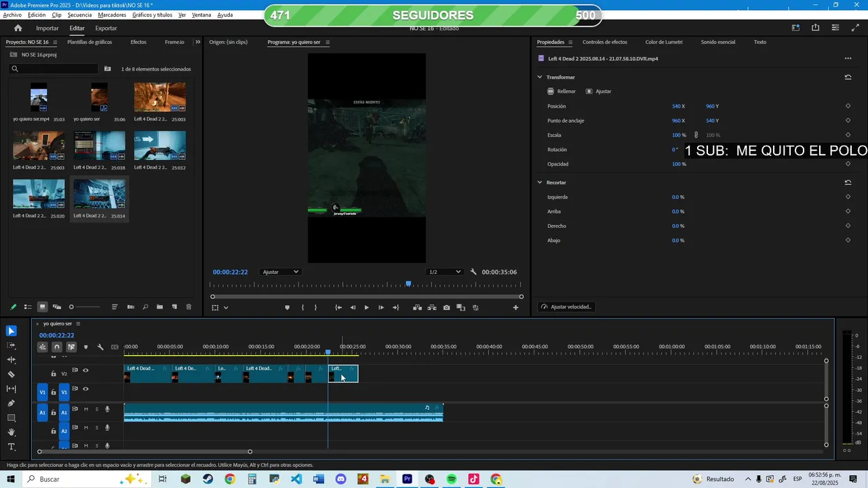
Task: Select the Track Select Forward tool
Action: point(12,345)
